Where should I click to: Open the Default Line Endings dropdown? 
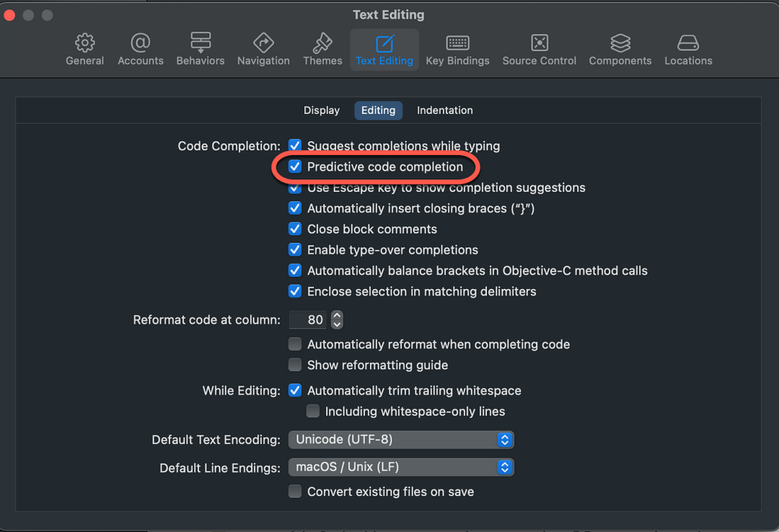click(401, 467)
